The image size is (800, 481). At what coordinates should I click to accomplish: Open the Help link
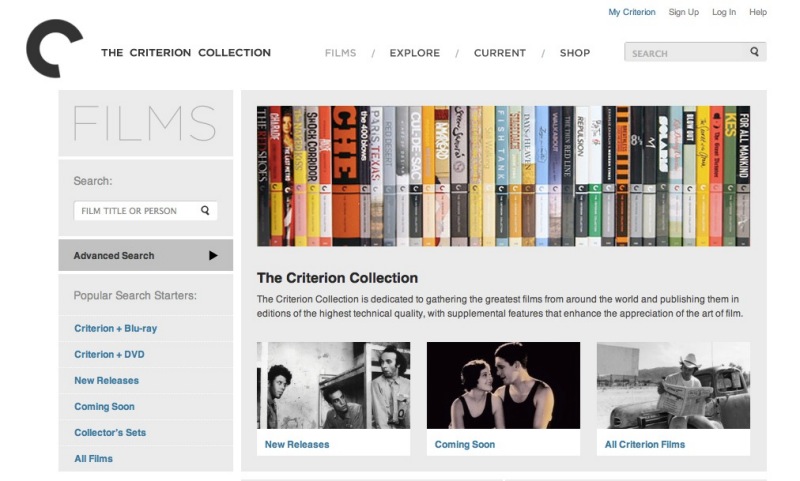(758, 12)
